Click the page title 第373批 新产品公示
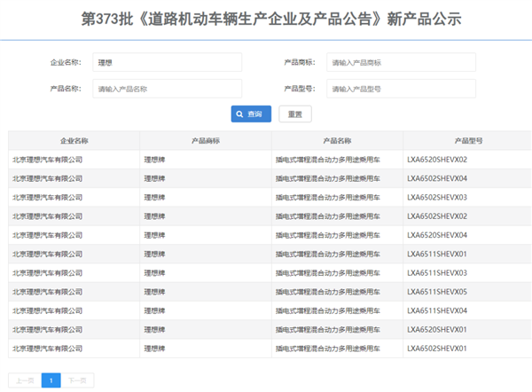The image size is (532, 392). tap(271, 19)
